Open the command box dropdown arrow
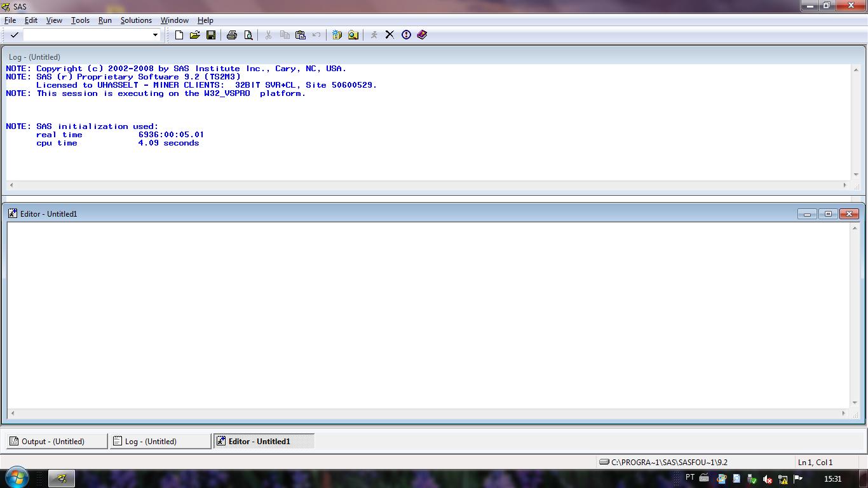 click(155, 35)
